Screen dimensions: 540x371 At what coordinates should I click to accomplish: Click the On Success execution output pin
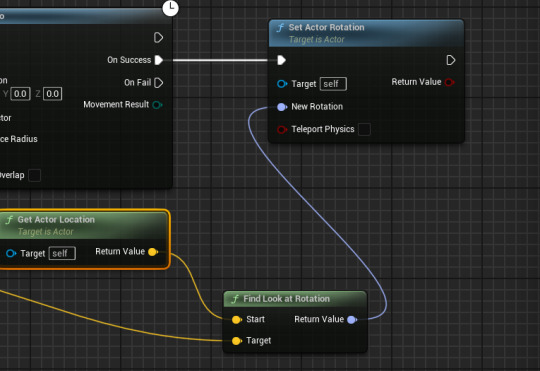(159, 60)
